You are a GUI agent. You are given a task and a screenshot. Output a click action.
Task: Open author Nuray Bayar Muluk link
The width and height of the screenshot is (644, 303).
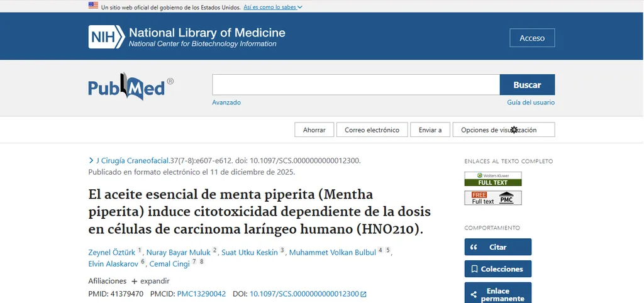point(178,252)
